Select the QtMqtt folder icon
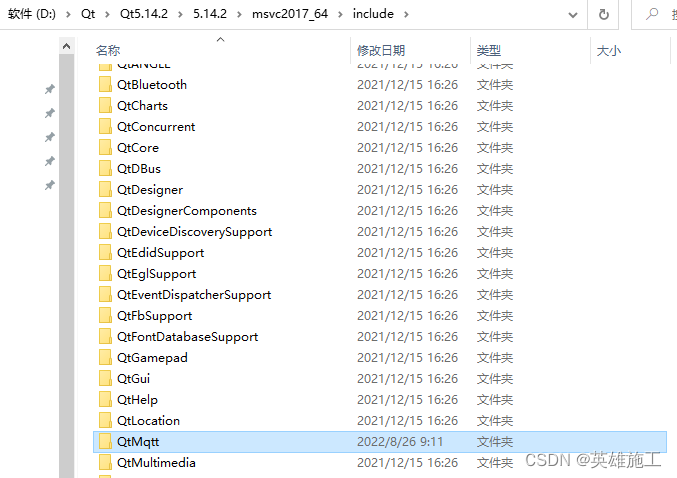 click(x=105, y=442)
